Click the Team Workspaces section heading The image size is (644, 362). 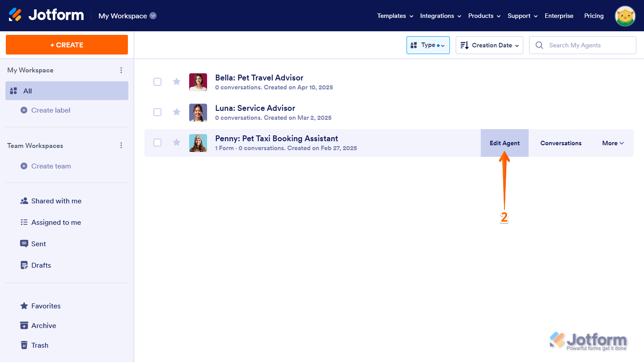(35, 146)
